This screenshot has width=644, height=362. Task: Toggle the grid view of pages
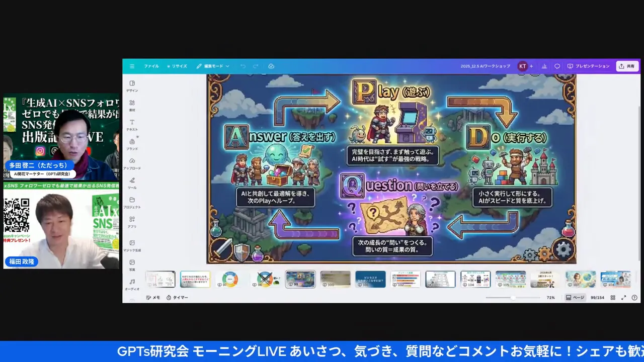tap(613, 297)
